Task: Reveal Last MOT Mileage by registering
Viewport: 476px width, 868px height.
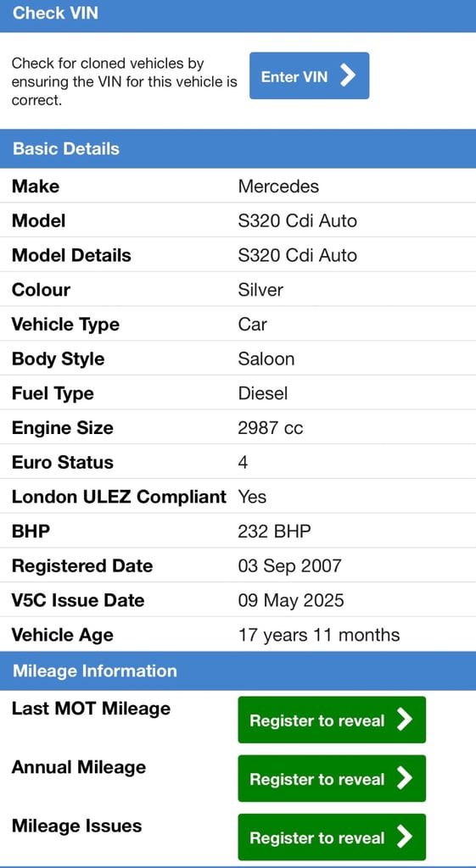Action: (332, 720)
